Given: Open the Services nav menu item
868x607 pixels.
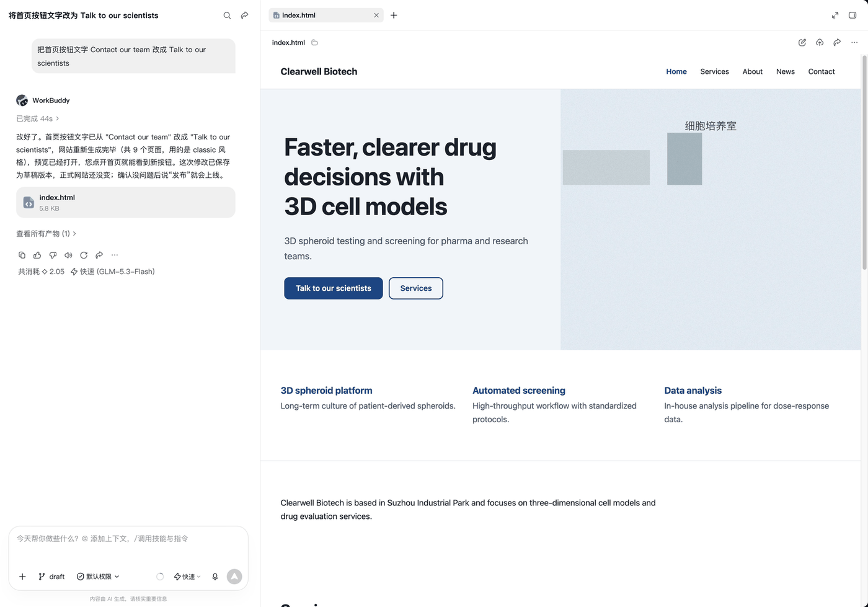Looking at the screenshot, I should pyautogui.click(x=714, y=71).
